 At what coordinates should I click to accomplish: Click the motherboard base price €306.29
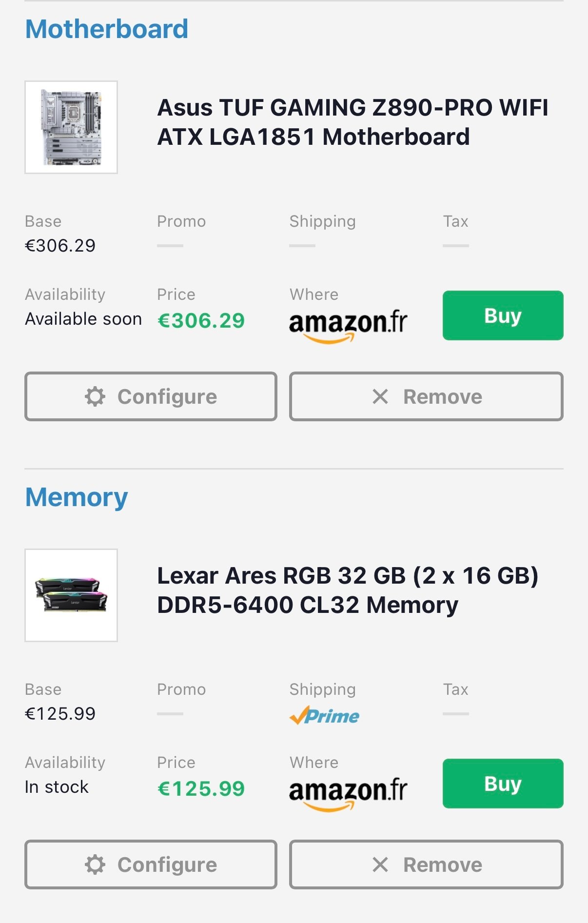[60, 246]
